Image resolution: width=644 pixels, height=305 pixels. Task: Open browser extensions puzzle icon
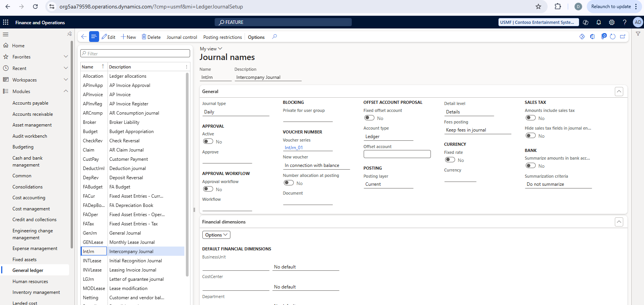[558, 7]
